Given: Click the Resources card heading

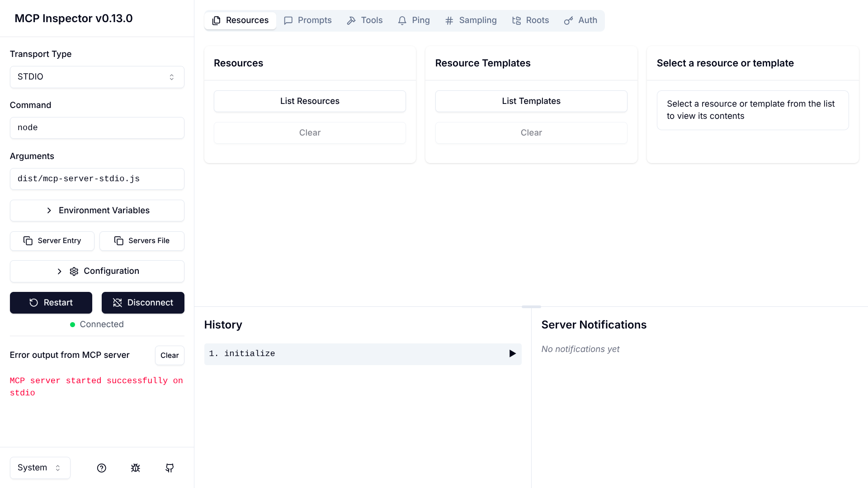Looking at the screenshot, I should 239,63.
